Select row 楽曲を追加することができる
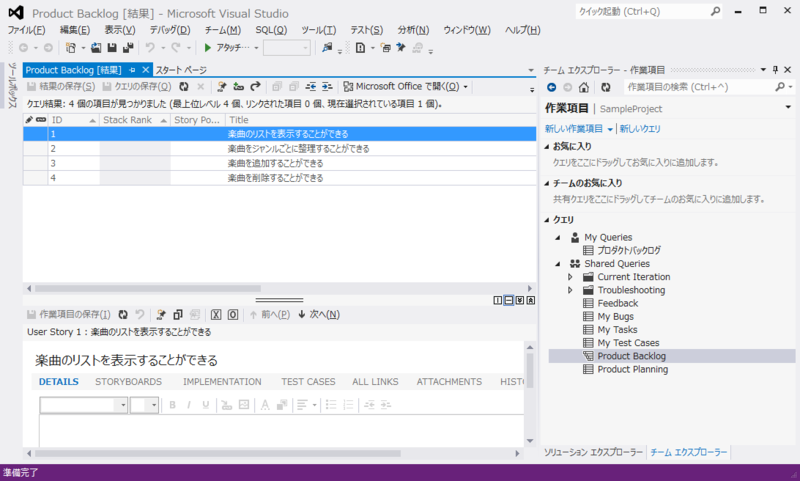The image size is (800, 481). (279, 163)
